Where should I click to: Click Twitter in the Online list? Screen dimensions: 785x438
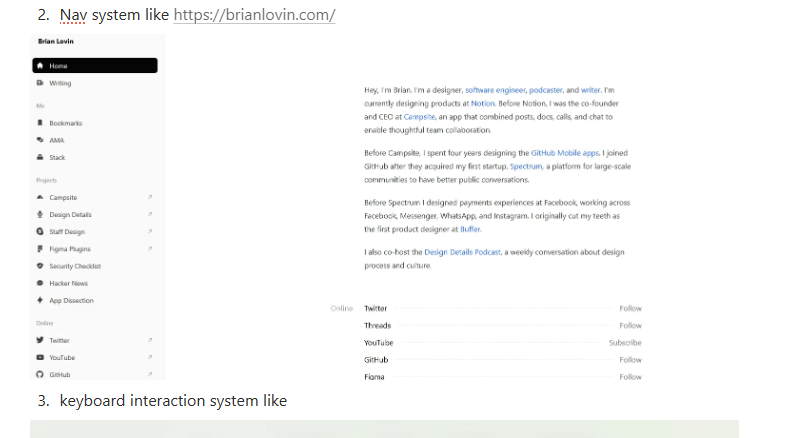click(x=375, y=308)
